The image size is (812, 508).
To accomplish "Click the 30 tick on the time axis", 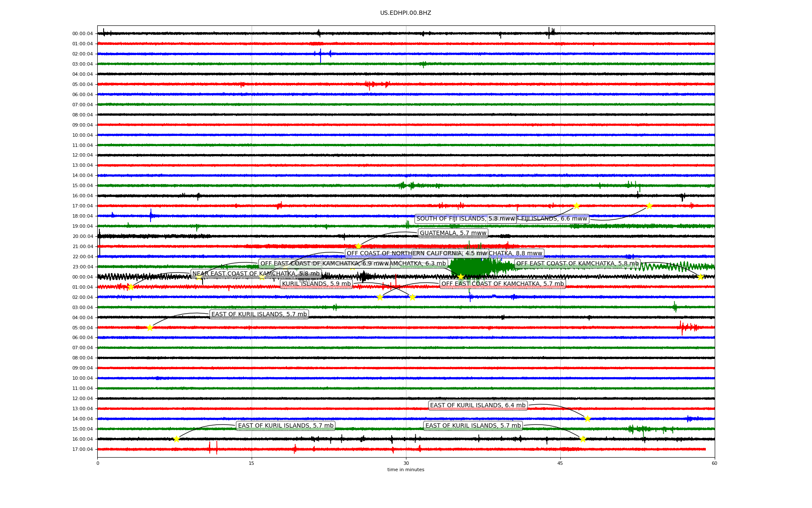I will pos(406,463).
